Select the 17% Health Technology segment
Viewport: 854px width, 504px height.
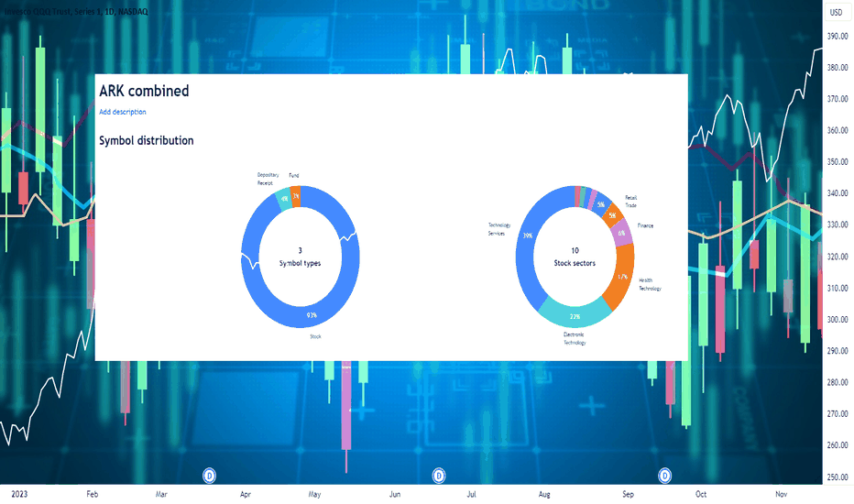(622, 277)
